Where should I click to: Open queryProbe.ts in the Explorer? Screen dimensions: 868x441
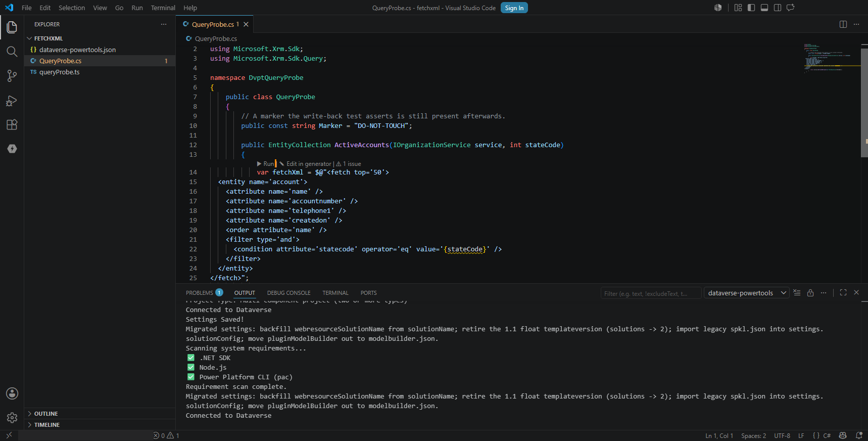click(100, 72)
